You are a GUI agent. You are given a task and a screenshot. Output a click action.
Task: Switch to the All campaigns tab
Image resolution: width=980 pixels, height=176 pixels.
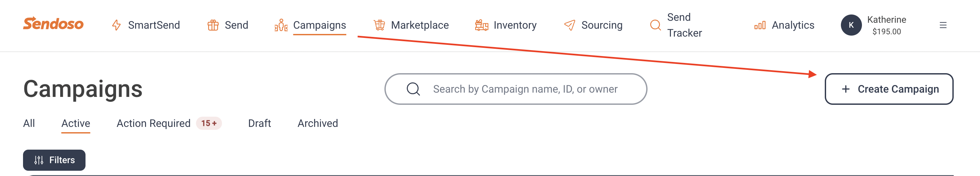(29, 123)
